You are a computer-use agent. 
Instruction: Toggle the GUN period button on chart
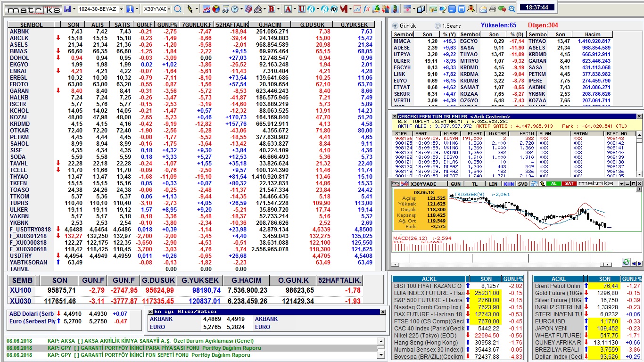(x=455, y=184)
